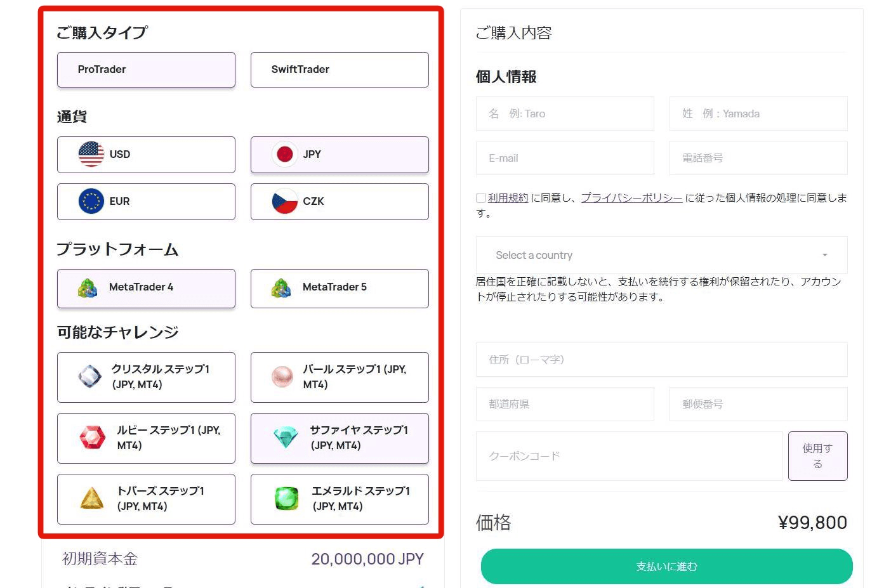Focus the 都道府県 field
Viewport: 891px width, 588px height.
coord(565,404)
